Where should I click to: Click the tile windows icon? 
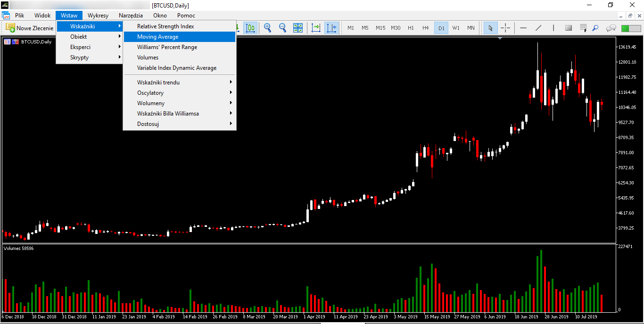[x=298, y=28]
